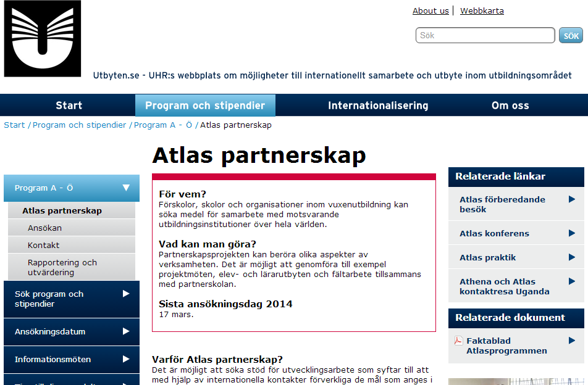Click the Relaterade dokument panel header
Screen dimensions: 588x385
516,318
